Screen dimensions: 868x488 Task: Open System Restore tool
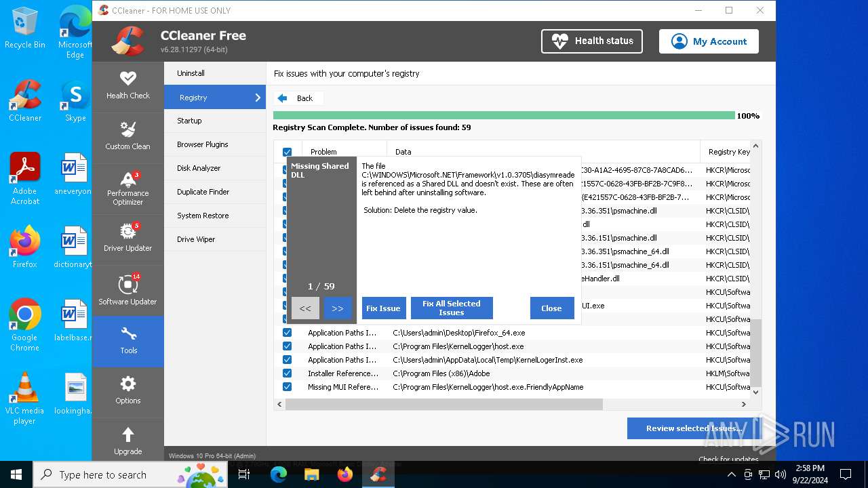tap(215, 216)
